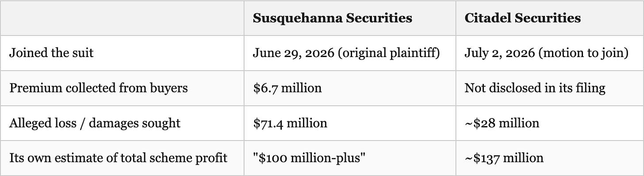
Task: Click the empty top-left header cell
Action: [x=122, y=18]
